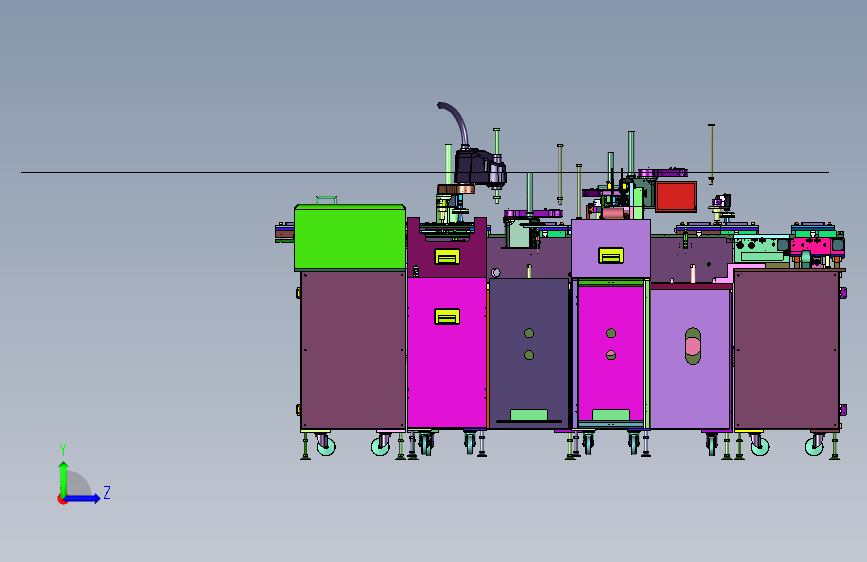This screenshot has width=867, height=562.
Task: Select the yellow handle on the dark magenta drawer
Action: click(447, 257)
